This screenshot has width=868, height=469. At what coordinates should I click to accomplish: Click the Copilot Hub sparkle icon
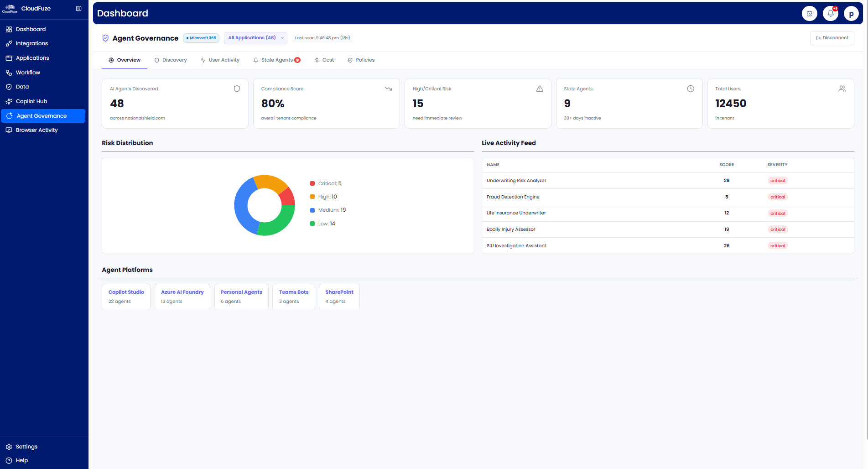pyautogui.click(x=9, y=101)
